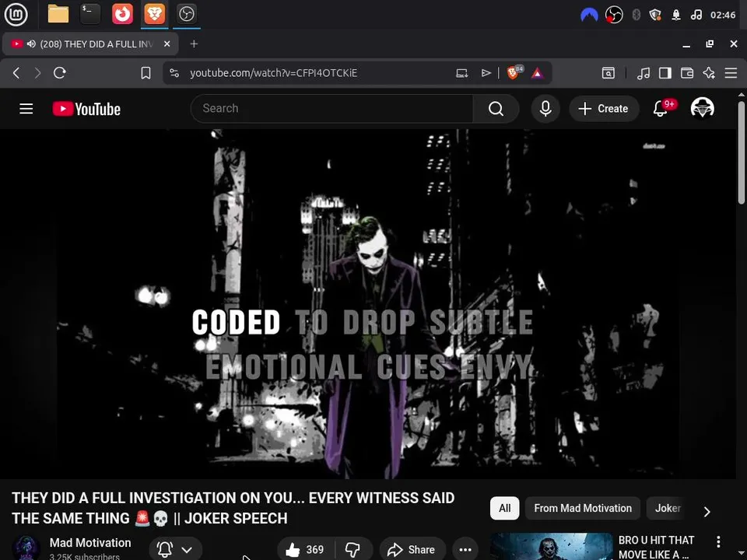Mute the tab via speaker icon
Screen dimensions: 747x560
[x=31, y=44]
